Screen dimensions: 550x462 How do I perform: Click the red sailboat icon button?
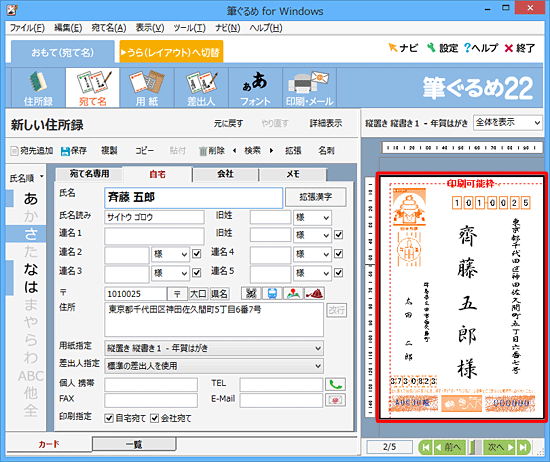click(314, 293)
